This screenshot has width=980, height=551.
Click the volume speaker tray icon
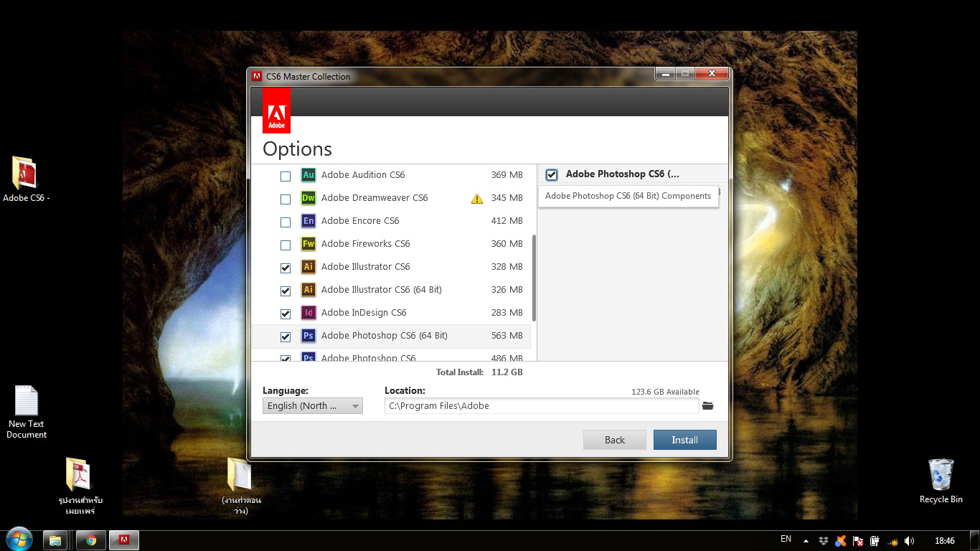[x=910, y=541]
